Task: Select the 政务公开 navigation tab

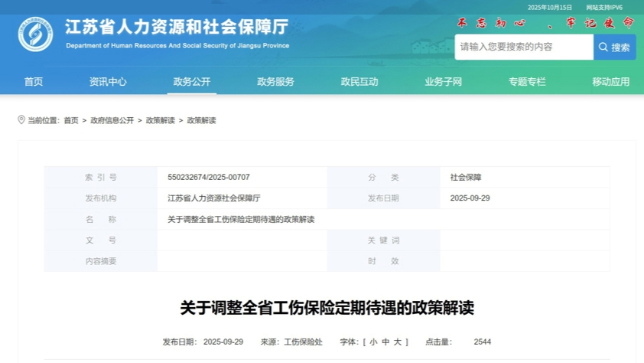Action: [x=192, y=82]
